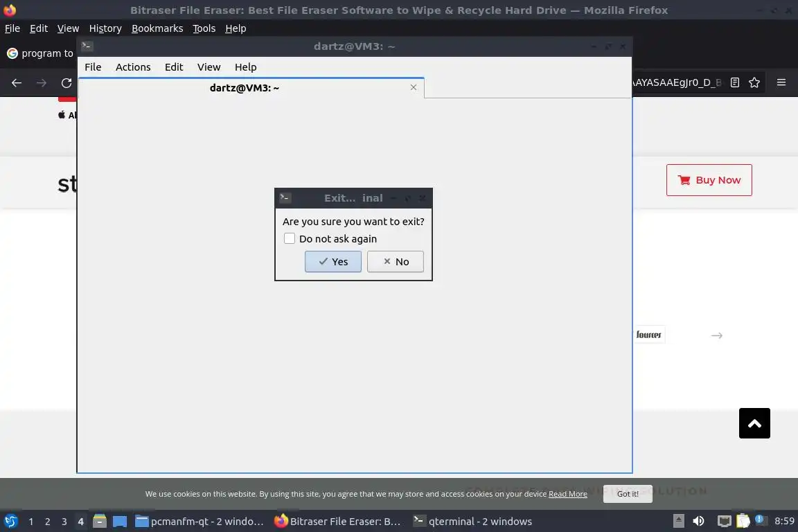Open the LXQt start menu
Viewport: 798px width, 532px height.
(x=10, y=522)
